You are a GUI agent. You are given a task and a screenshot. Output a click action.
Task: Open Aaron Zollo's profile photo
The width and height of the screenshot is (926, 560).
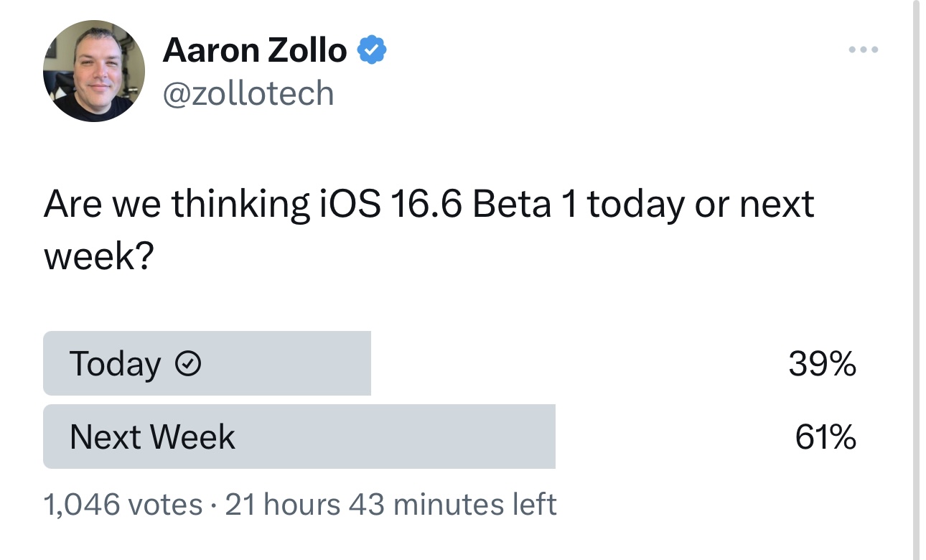click(94, 71)
